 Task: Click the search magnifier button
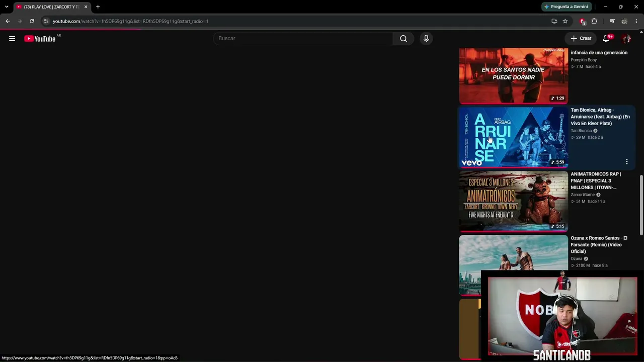pyautogui.click(x=404, y=39)
